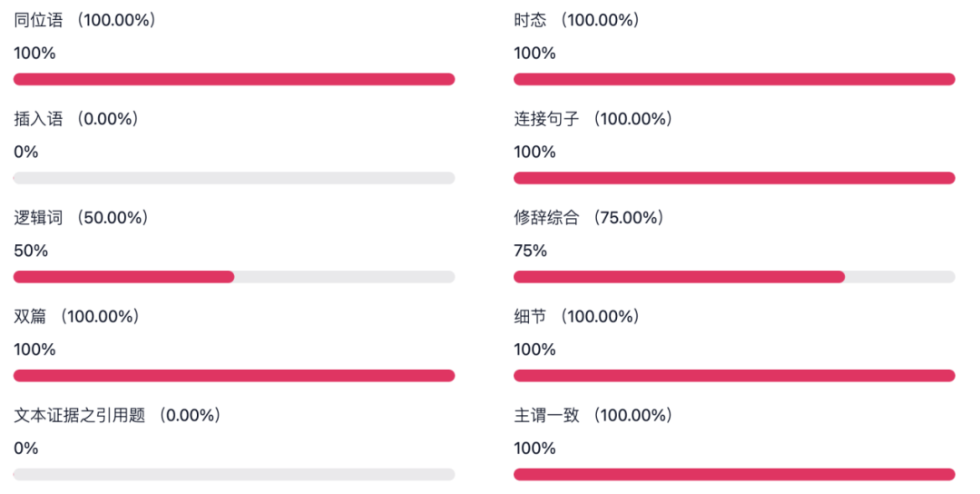Click the empty 文本证据之引用题 progress bar
Viewport: 980px width, 494px height.
(x=234, y=475)
